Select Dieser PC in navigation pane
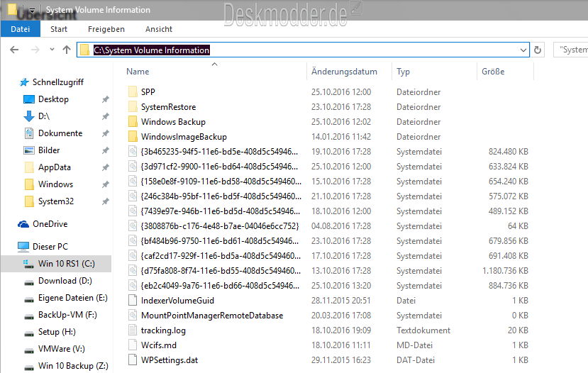Viewport: 588px width, 373px height. click(x=50, y=246)
